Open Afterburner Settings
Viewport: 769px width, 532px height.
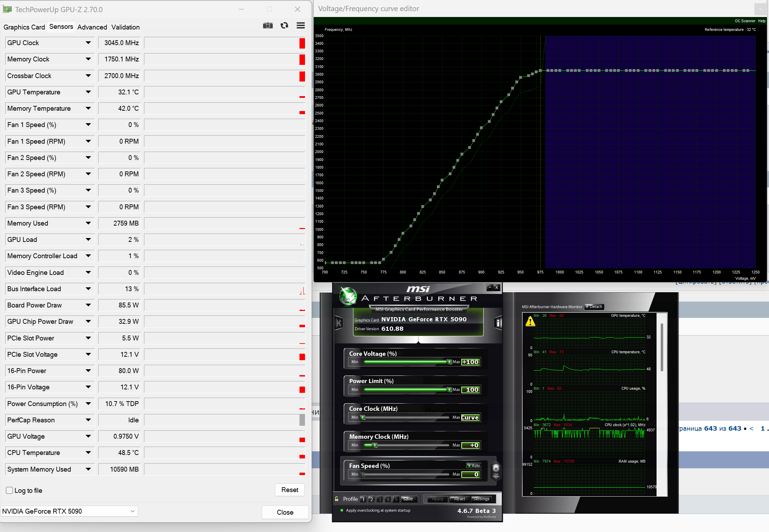[x=481, y=499]
